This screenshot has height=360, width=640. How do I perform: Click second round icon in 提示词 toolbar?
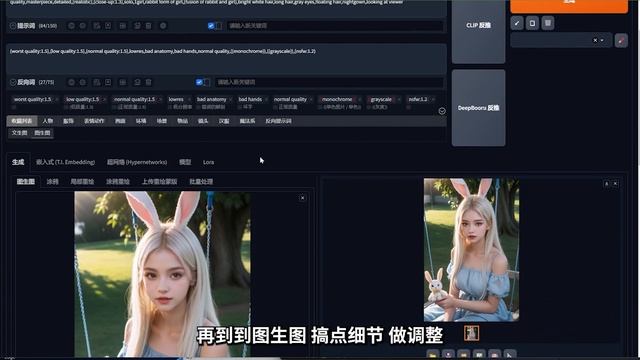tap(83, 26)
